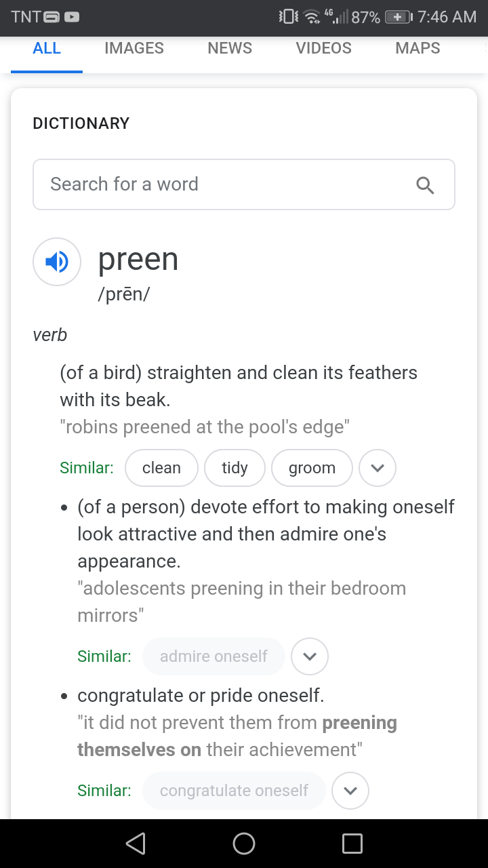The image size is (488, 868).
Task: Tap the 'groom' synonym chip
Action: coord(312,468)
